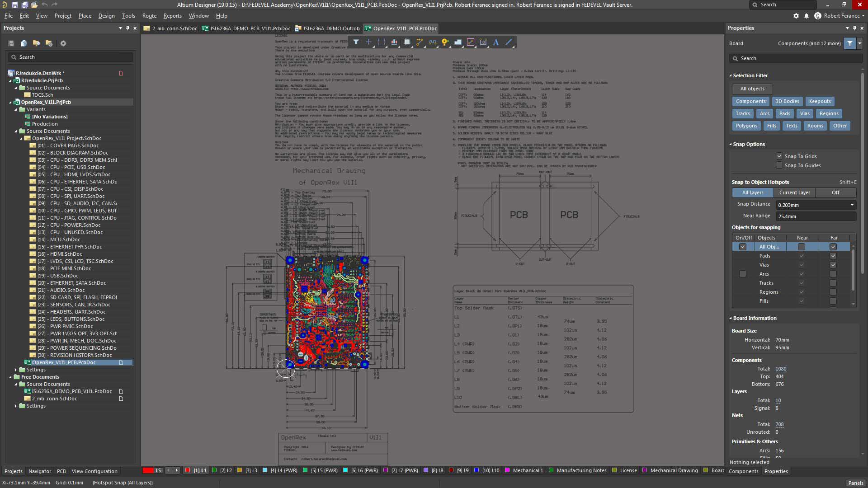Select the Place Component chip icon

pos(407,42)
